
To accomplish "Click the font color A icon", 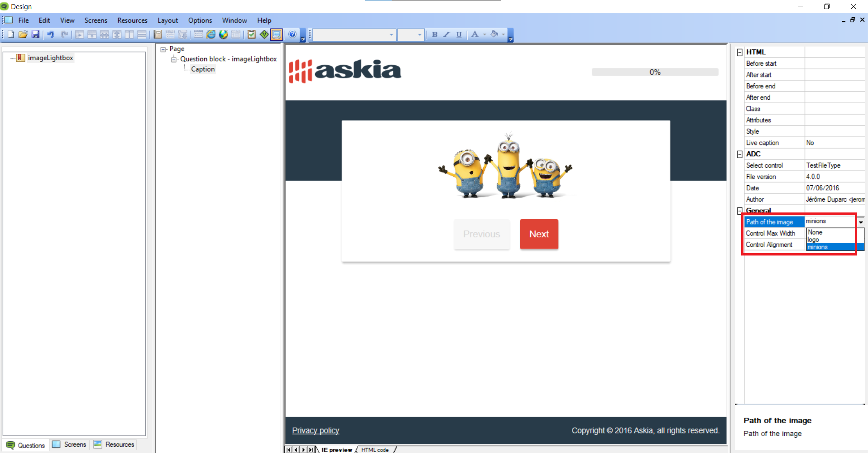I will click(x=475, y=34).
